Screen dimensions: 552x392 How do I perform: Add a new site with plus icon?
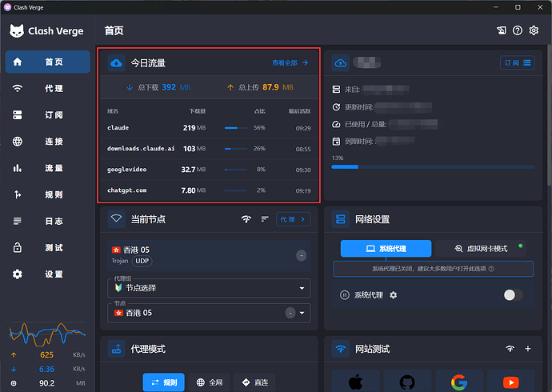coord(528,349)
